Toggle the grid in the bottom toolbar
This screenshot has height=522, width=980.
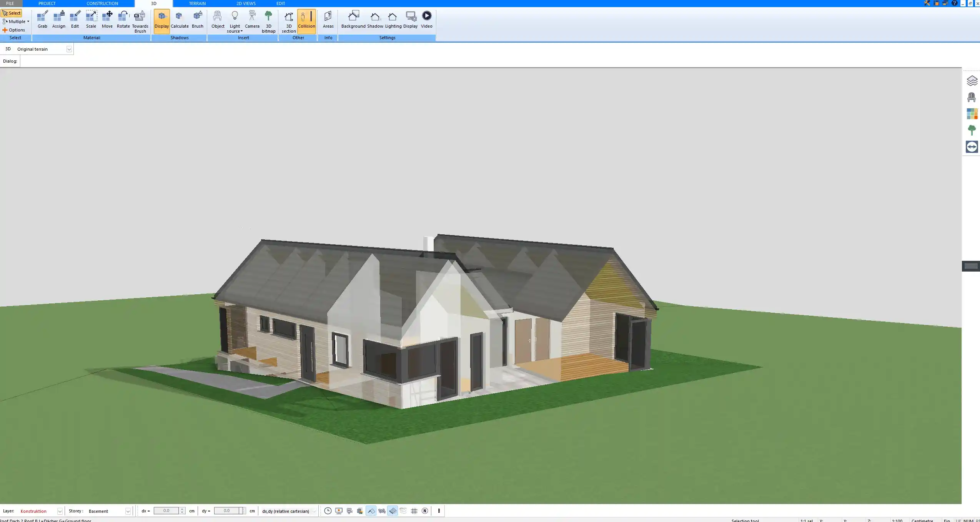click(414, 511)
